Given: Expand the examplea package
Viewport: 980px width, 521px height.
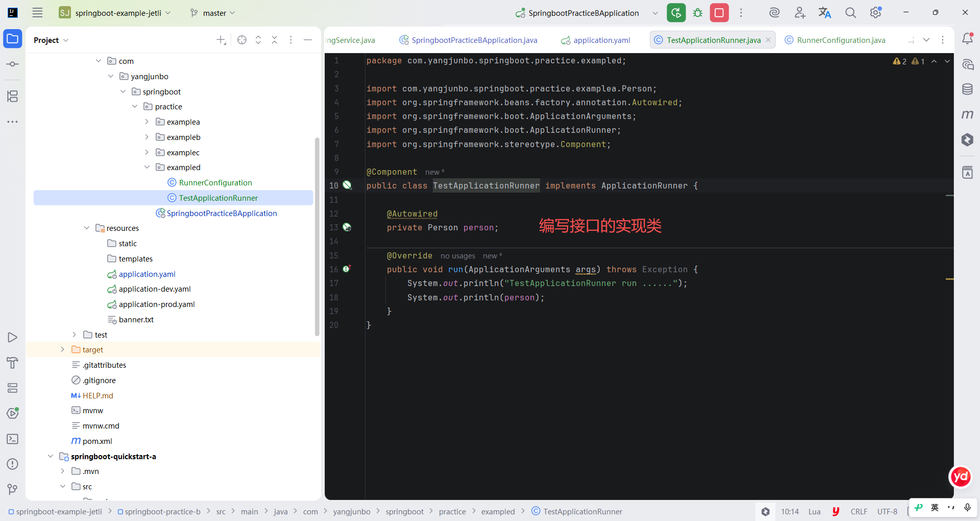Looking at the screenshot, I should (147, 122).
